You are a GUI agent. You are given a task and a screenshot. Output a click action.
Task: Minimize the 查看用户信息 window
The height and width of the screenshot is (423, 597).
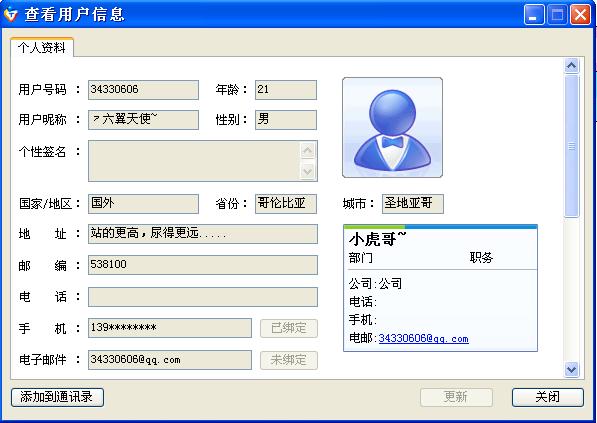coord(534,15)
